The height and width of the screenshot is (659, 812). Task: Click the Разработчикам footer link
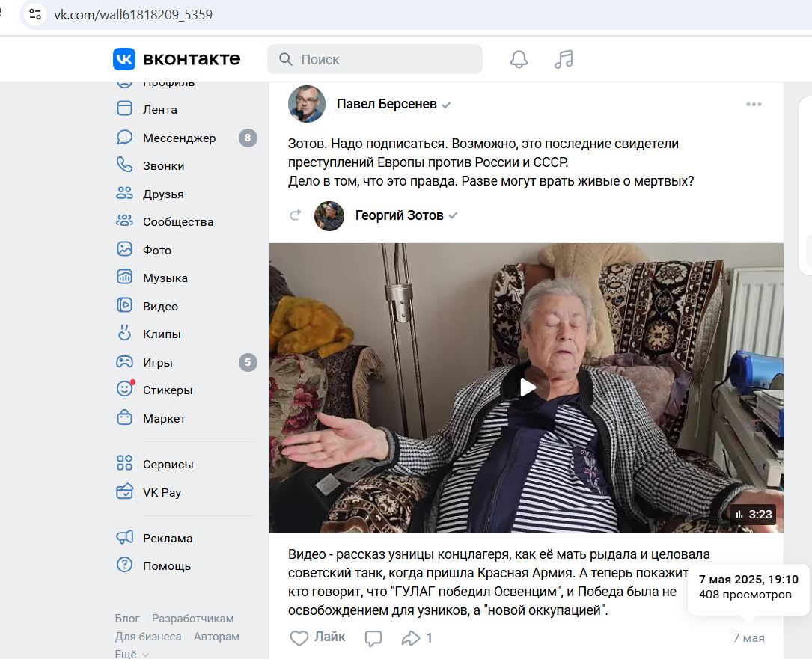(x=192, y=619)
